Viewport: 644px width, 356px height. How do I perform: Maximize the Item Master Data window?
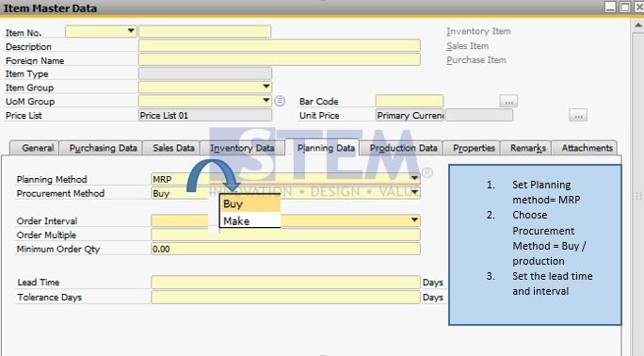click(624, 7)
